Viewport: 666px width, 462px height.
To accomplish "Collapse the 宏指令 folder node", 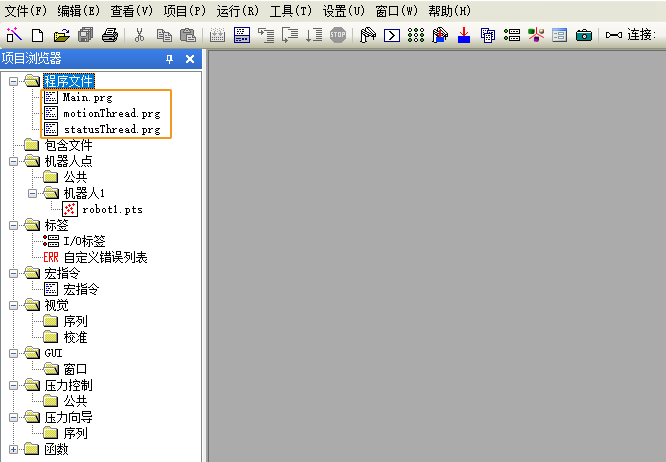I will pyautogui.click(x=14, y=273).
